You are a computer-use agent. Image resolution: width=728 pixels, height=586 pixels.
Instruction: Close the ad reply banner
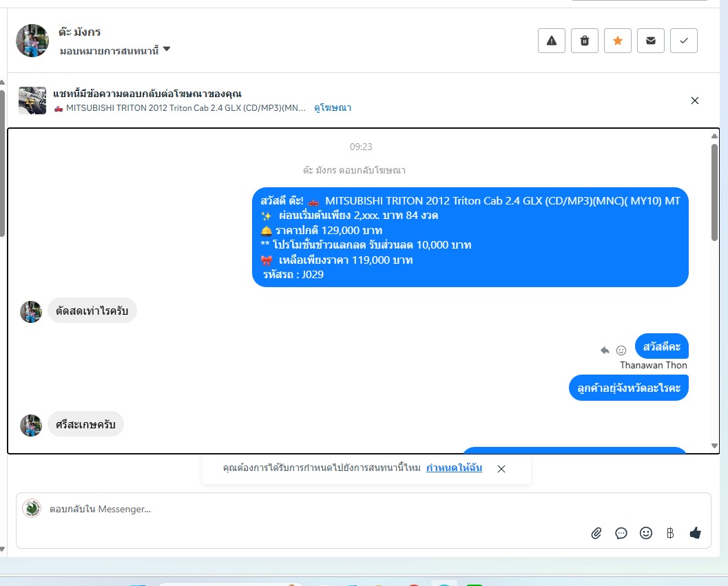[694, 101]
